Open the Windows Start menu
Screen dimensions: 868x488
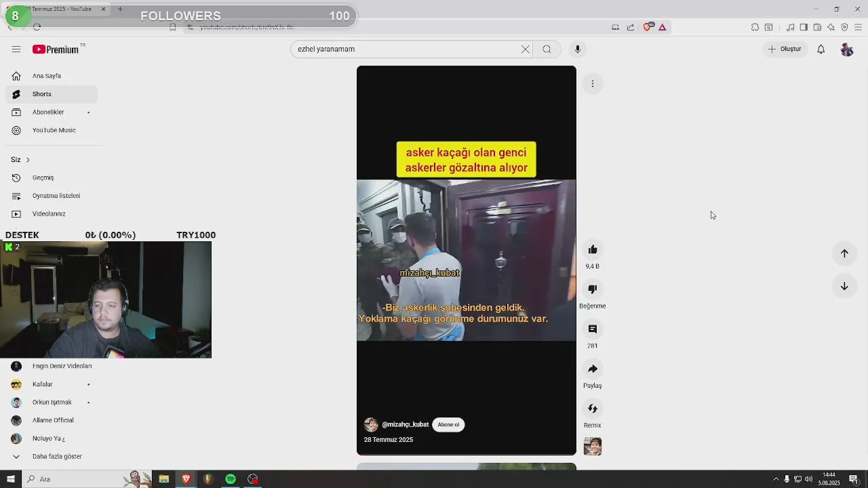click(10, 479)
